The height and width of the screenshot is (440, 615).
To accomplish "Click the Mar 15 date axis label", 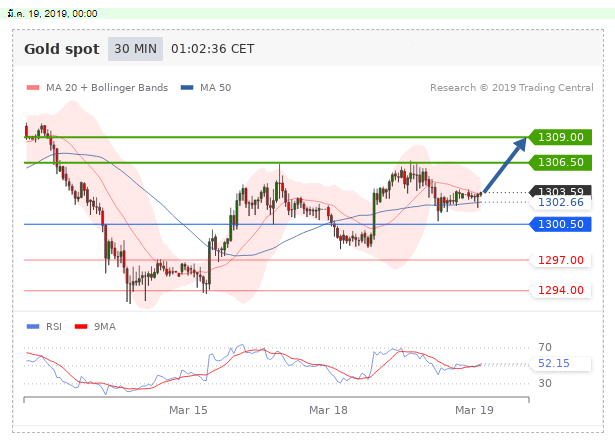I will click(x=188, y=410).
